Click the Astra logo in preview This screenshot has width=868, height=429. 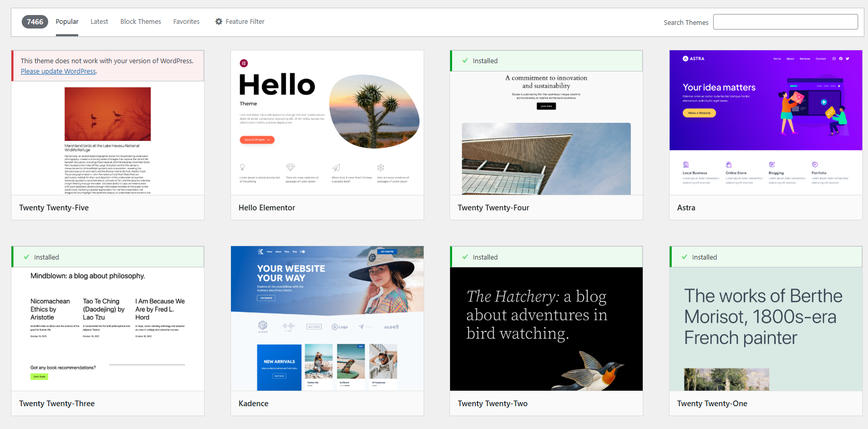pos(693,59)
